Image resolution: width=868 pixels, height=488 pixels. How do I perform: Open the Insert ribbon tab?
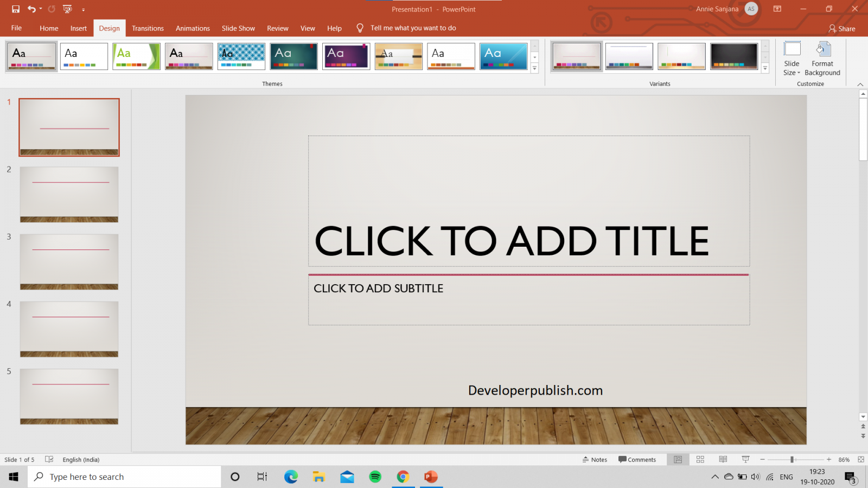[78, 28]
